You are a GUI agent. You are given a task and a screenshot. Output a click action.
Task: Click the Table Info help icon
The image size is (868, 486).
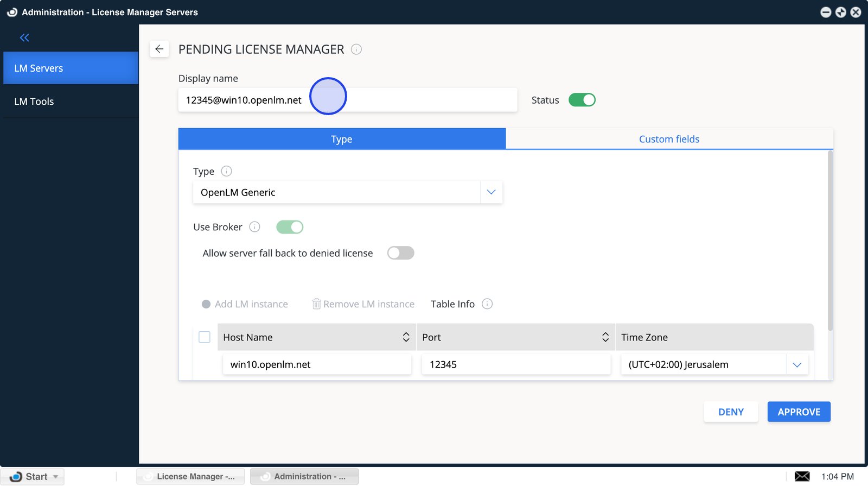coord(487,304)
